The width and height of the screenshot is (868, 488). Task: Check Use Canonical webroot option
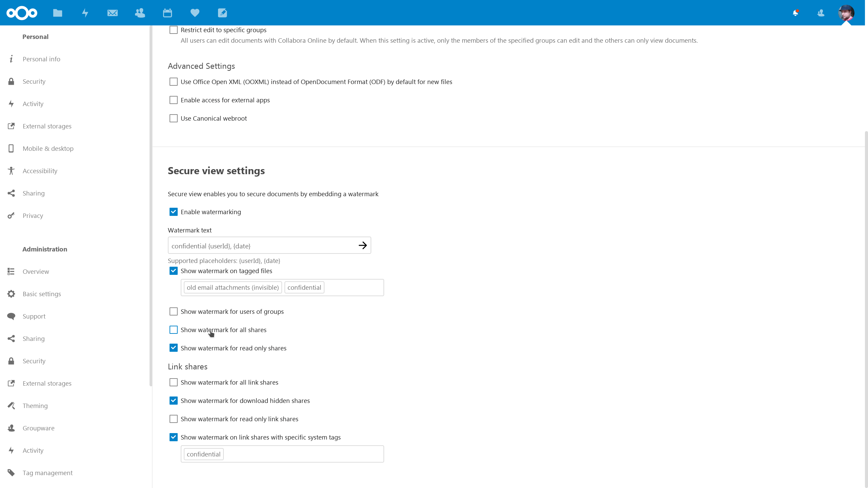point(174,118)
